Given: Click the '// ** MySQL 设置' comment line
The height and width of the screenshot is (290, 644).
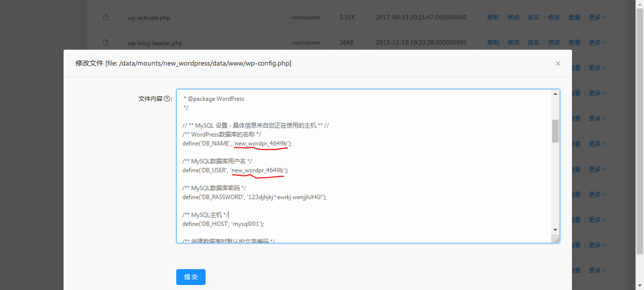Looking at the screenshot, I should [256, 126].
